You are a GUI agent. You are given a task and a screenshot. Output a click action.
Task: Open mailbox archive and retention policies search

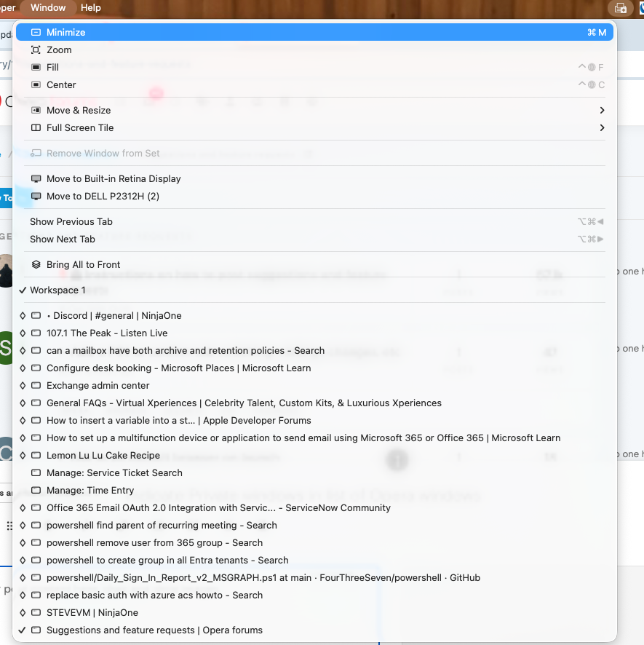click(314, 350)
